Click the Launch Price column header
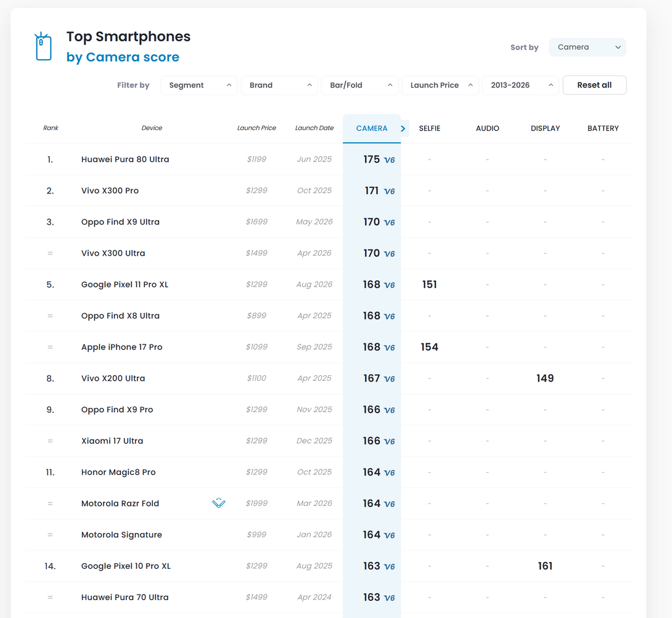Screen dimensions: 672x618 click(256, 128)
